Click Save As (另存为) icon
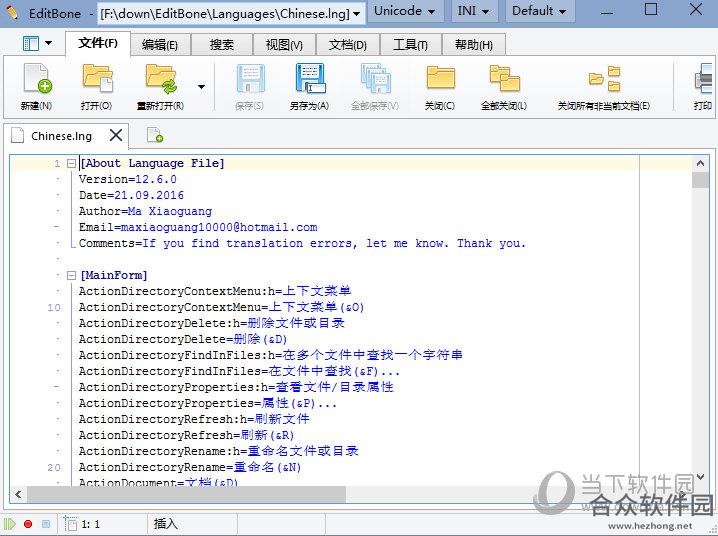718x536 pixels. (310, 79)
